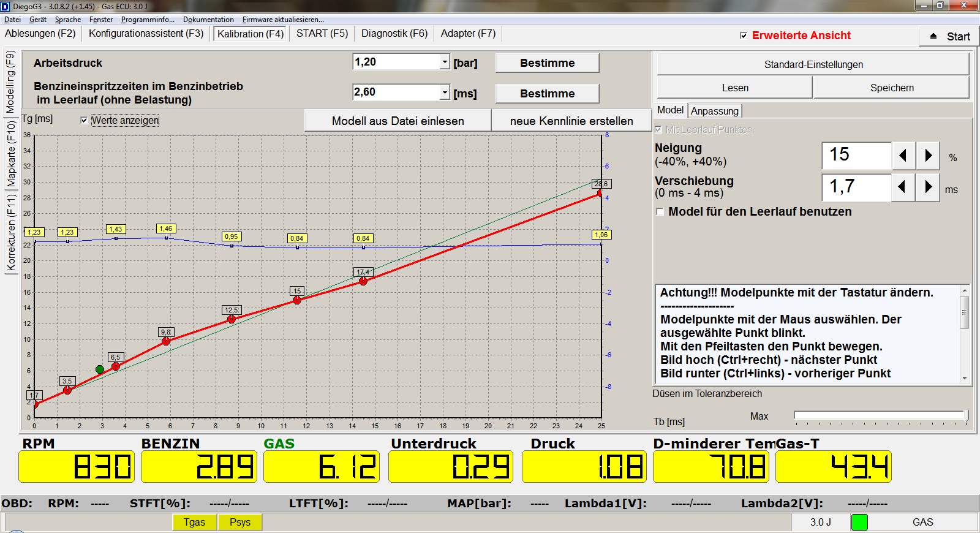The image size is (980, 533).
Task: Click the eject icon on Start button
Action: (x=933, y=36)
